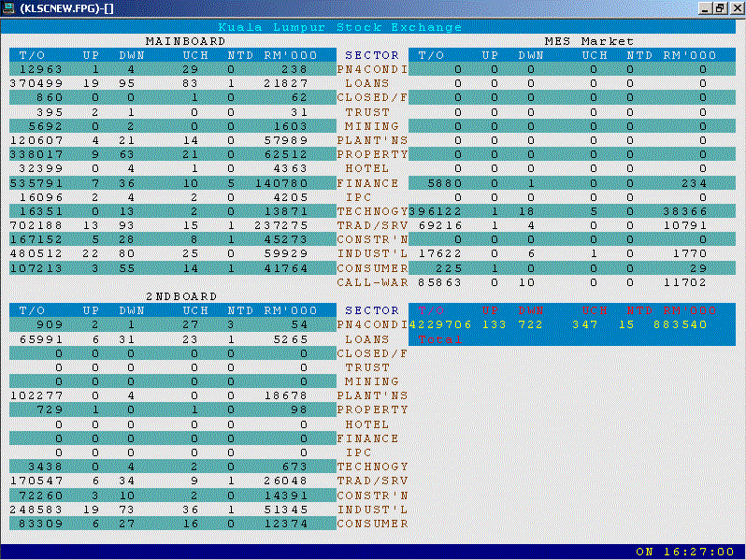Select Mainboard CONSTR'N turnover 167152
The height and width of the screenshot is (560, 746).
pos(36,239)
